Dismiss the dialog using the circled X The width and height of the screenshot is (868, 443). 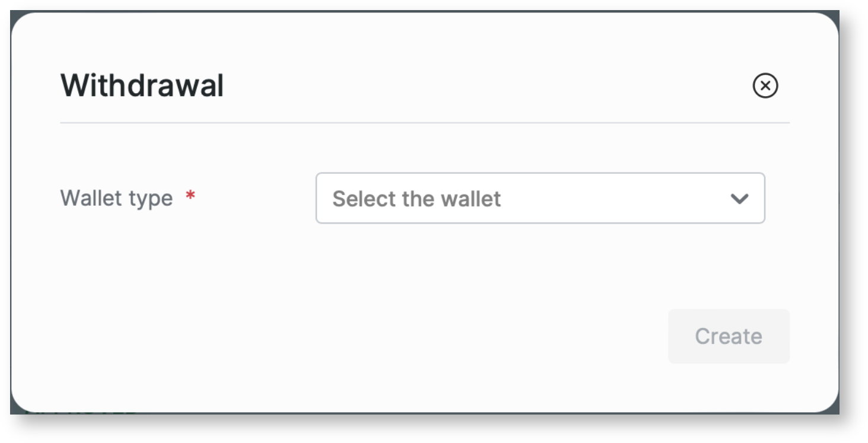point(765,86)
